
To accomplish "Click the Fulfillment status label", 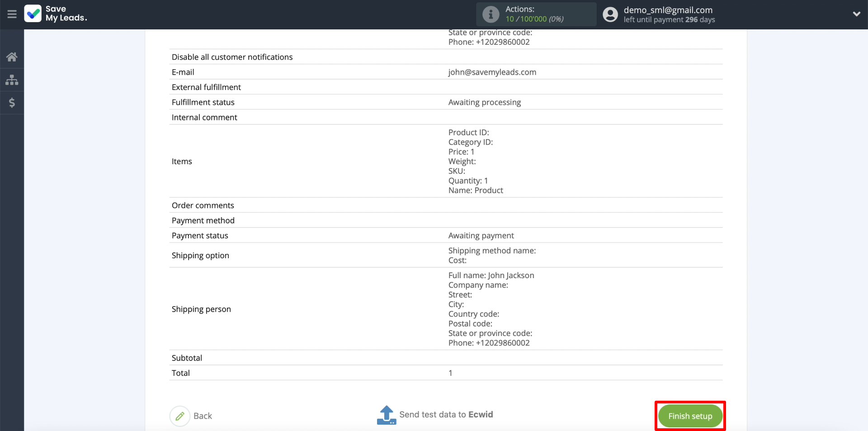I will pos(203,102).
